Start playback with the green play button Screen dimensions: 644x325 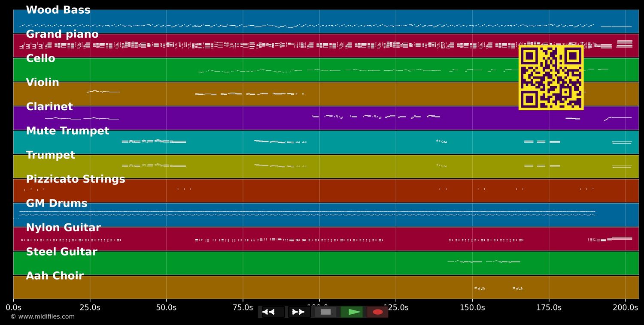[x=352, y=312]
